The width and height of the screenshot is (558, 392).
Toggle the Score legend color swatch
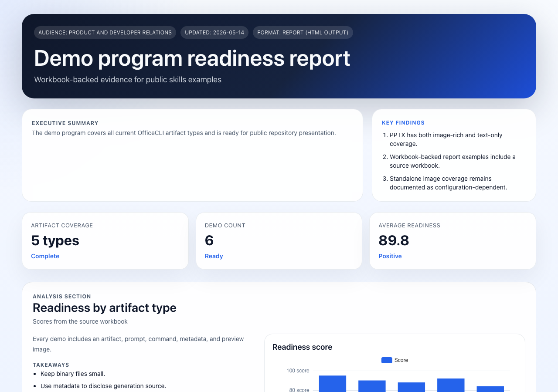[387, 360]
